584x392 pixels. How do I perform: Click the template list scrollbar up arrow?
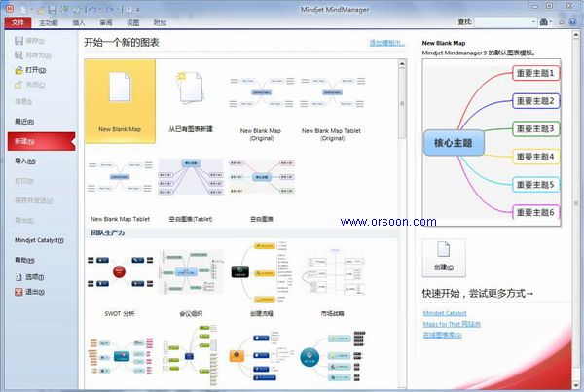(402, 64)
